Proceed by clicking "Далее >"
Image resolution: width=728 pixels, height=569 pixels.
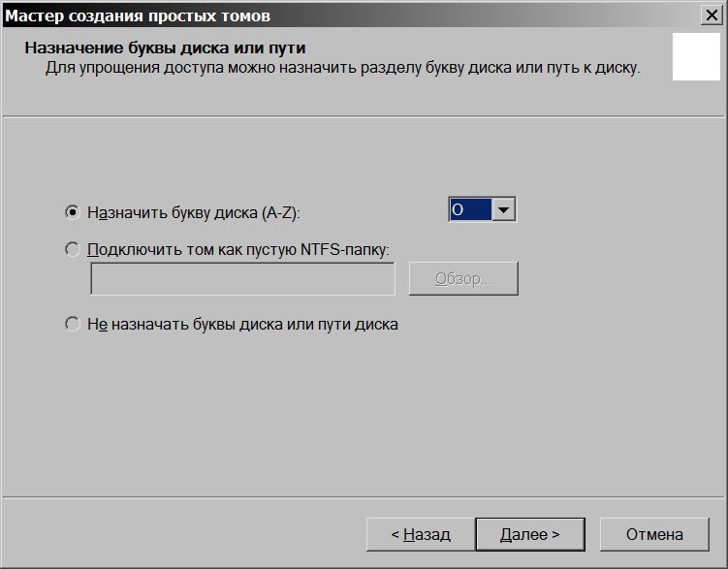(x=530, y=534)
